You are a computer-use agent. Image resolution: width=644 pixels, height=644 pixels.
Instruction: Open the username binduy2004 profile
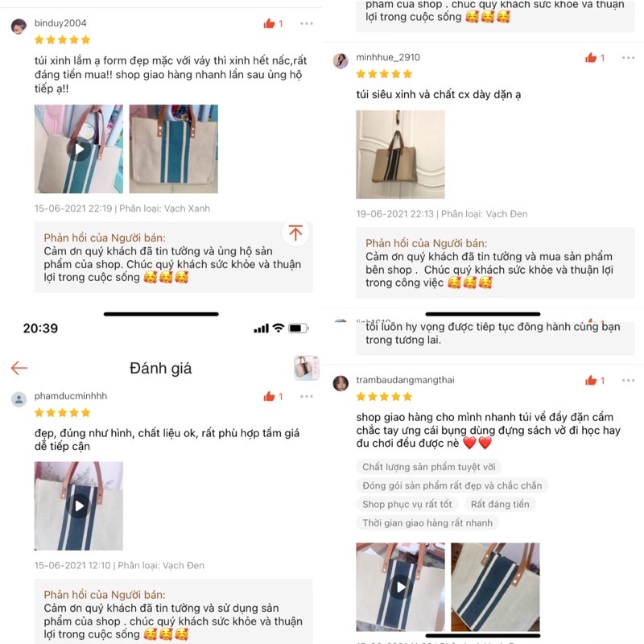click(x=60, y=23)
